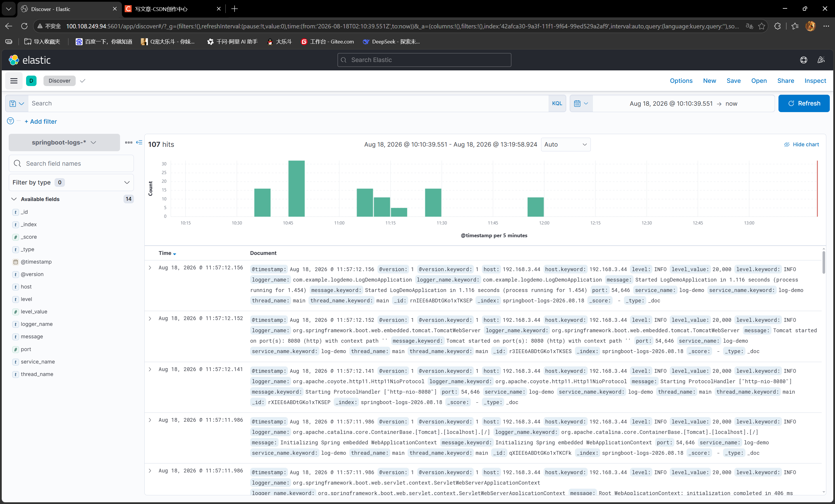Click the translate page icon

tap(749, 26)
